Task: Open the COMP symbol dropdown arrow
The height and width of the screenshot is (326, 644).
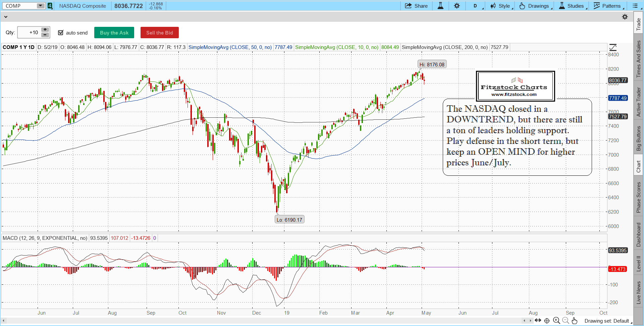Action: (40, 6)
